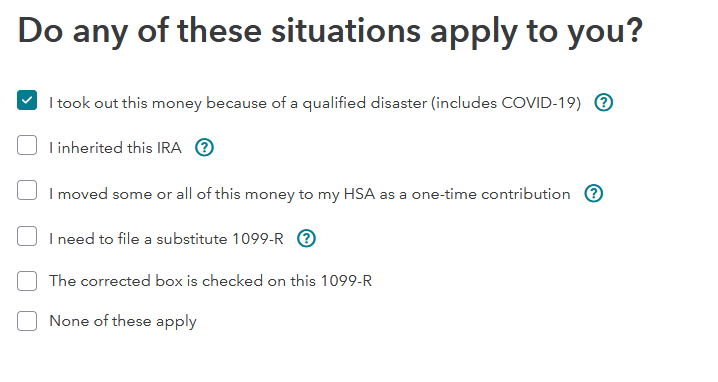Click the 'I inherited this IRA' label text
The image size is (718, 382).
click(115, 148)
